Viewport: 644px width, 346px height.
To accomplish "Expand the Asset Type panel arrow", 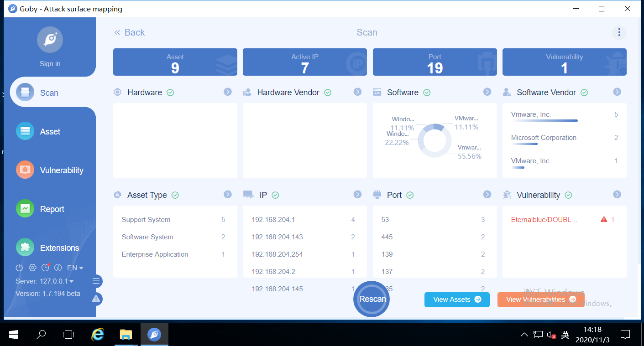I will tap(228, 195).
